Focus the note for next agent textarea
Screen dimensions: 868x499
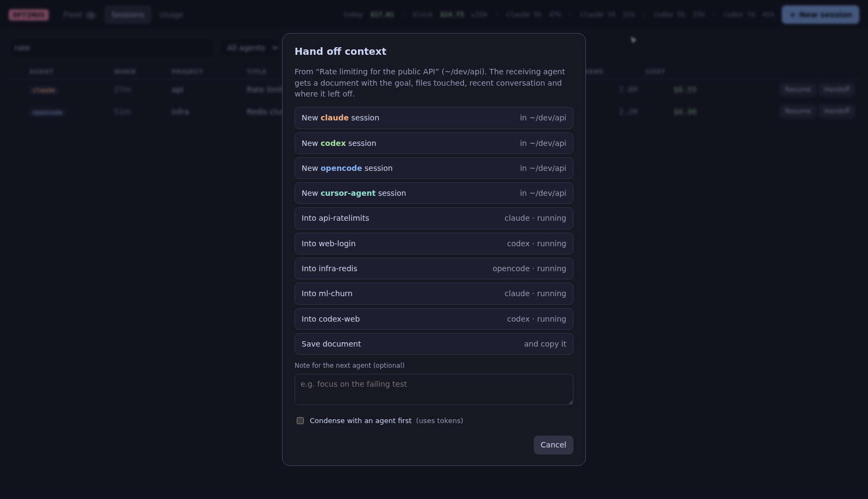coord(434,389)
